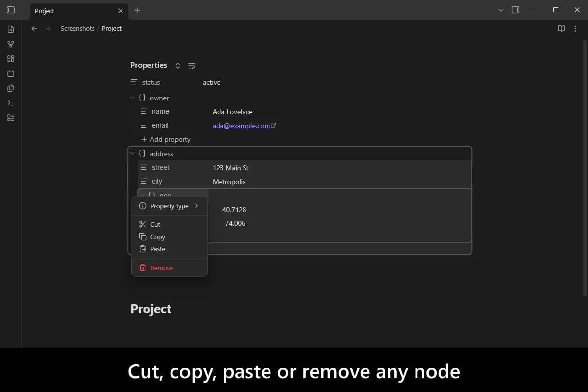Collapse the owner node chevron
This screenshot has width=588, height=392.
(x=132, y=98)
